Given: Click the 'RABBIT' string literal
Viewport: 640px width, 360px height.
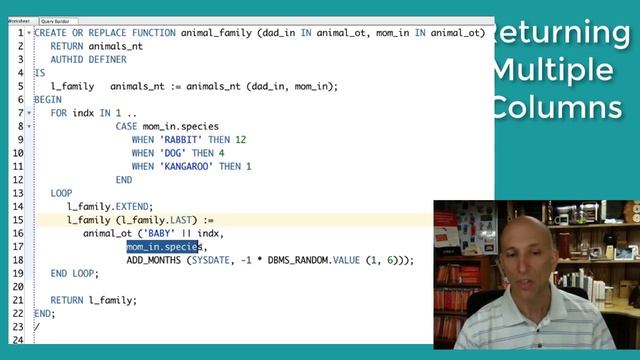Looking at the screenshot, I should point(181,140).
